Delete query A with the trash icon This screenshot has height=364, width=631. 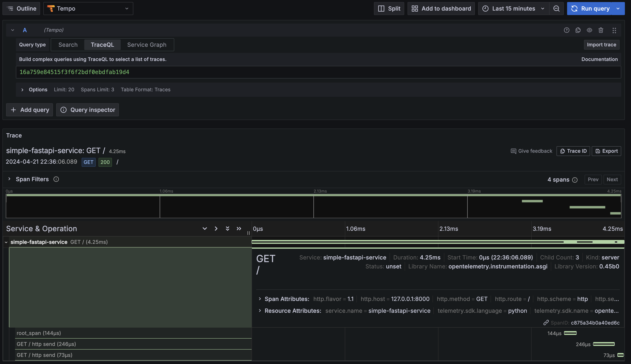tap(601, 30)
